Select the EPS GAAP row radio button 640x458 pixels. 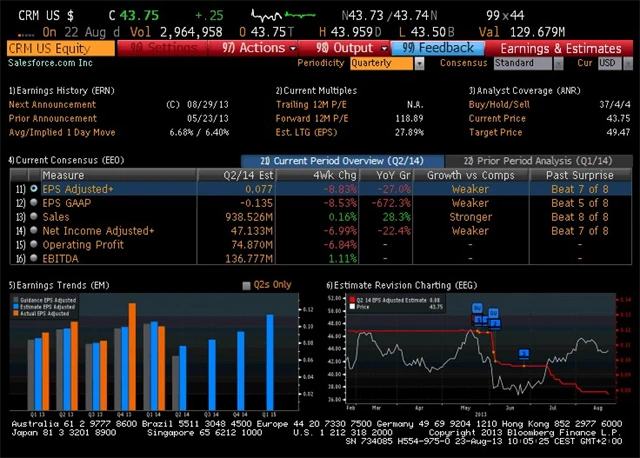[x=34, y=202]
